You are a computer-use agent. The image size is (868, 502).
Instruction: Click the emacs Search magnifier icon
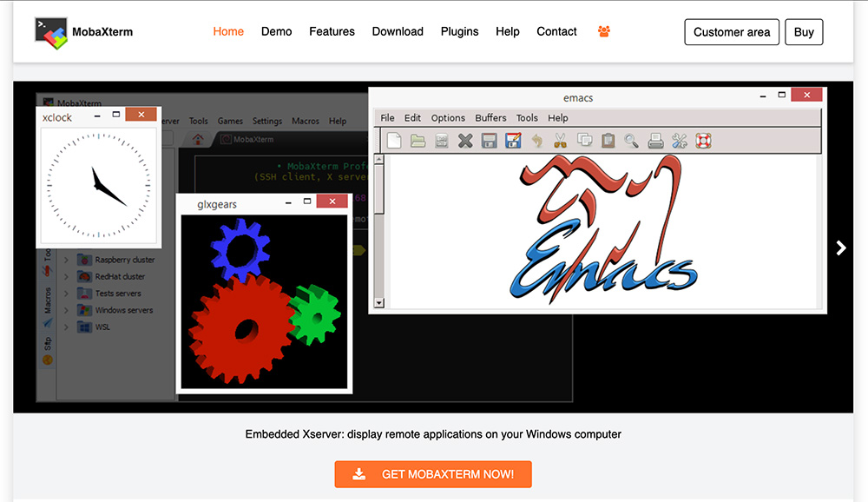pyautogui.click(x=631, y=141)
